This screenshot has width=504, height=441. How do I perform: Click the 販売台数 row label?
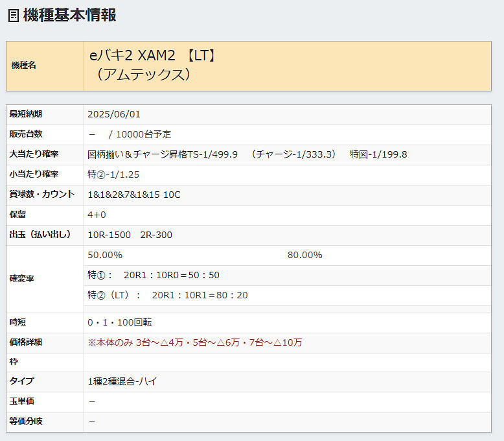click(x=26, y=134)
